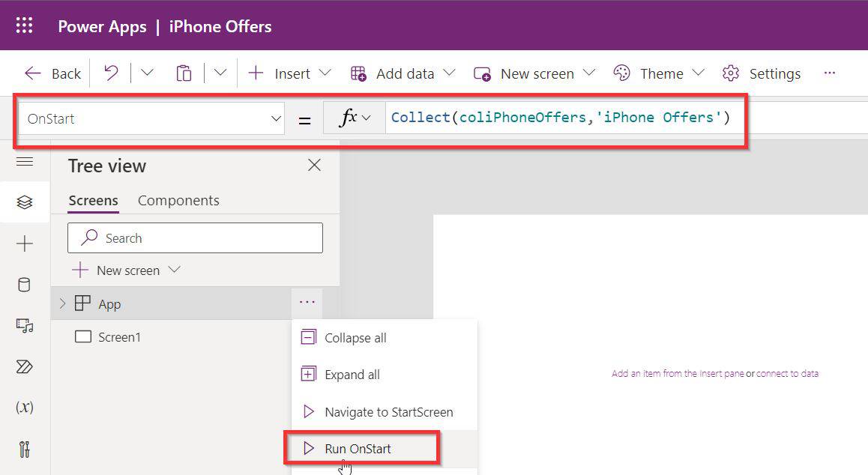Click the Power Apps waffle icon

(x=25, y=25)
